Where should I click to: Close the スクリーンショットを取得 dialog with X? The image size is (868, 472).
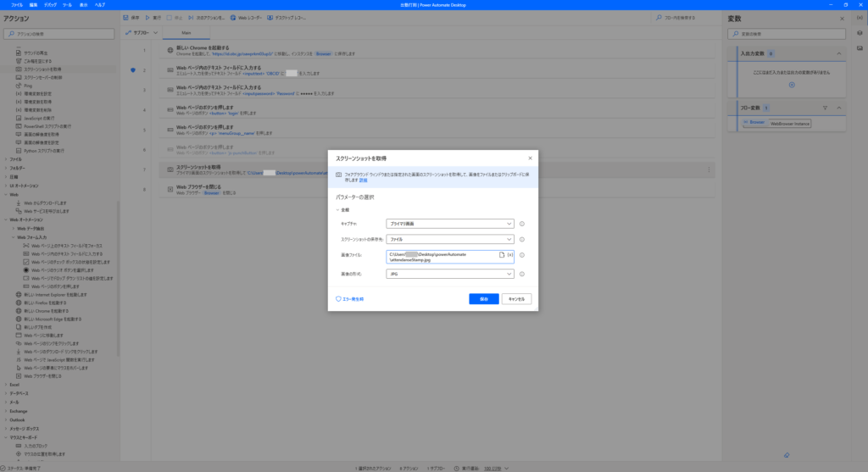pyautogui.click(x=530, y=158)
